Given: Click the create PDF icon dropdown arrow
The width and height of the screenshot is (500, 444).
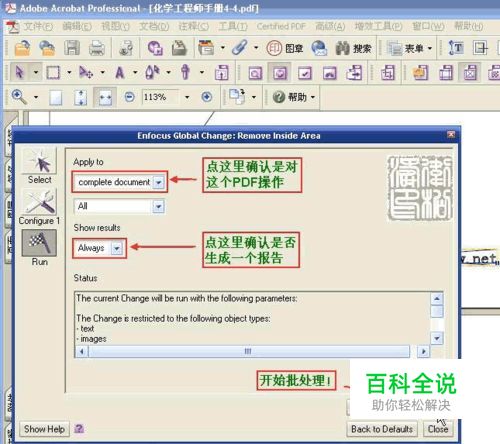Looking at the screenshot, I should point(223,48).
